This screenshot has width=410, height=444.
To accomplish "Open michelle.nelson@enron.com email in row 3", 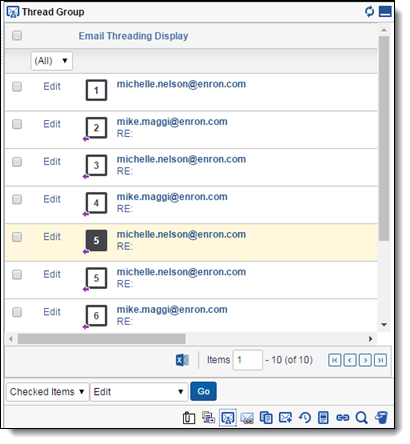I will point(181,160).
